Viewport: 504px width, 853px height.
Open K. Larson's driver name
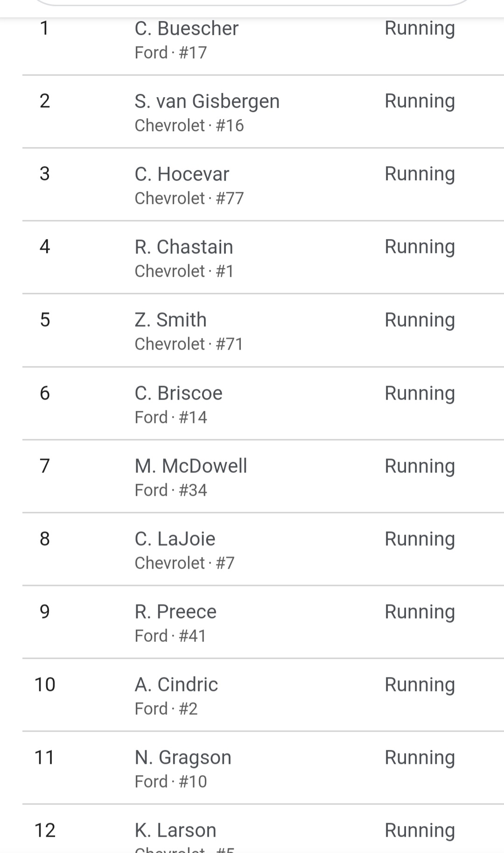point(175,830)
